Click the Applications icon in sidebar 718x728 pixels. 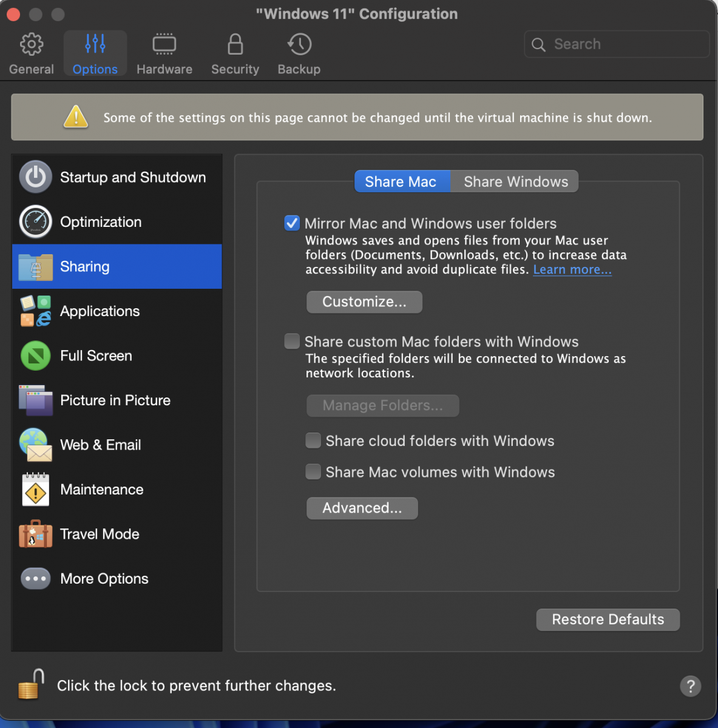[36, 311]
